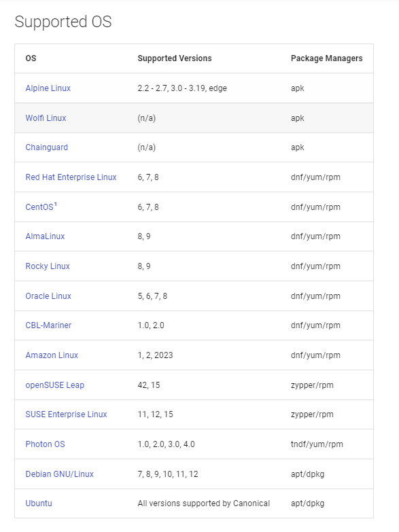This screenshot has height=532, width=399.
Task: Open the Amazon Linux link
Action: (52, 355)
